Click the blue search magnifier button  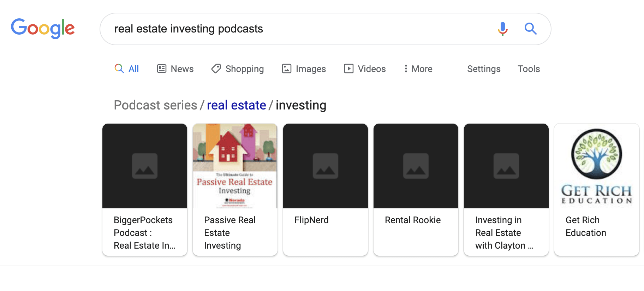(x=530, y=29)
